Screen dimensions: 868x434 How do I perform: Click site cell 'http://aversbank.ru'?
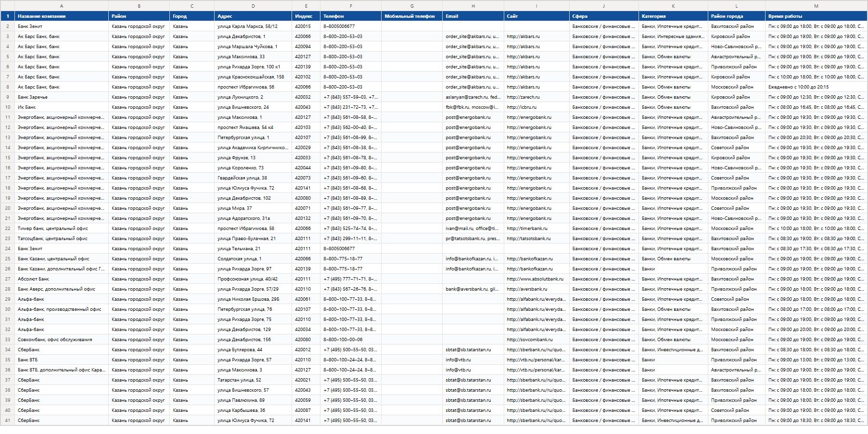point(536,289)
